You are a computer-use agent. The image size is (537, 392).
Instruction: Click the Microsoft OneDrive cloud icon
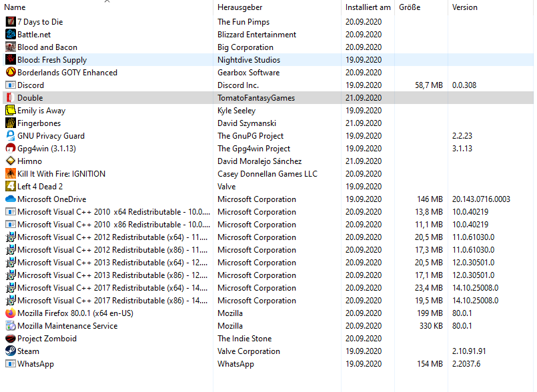11,199
